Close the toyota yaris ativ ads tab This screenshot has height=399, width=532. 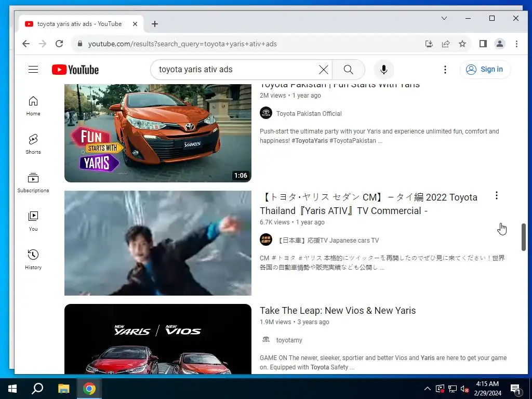coord(135,24)
